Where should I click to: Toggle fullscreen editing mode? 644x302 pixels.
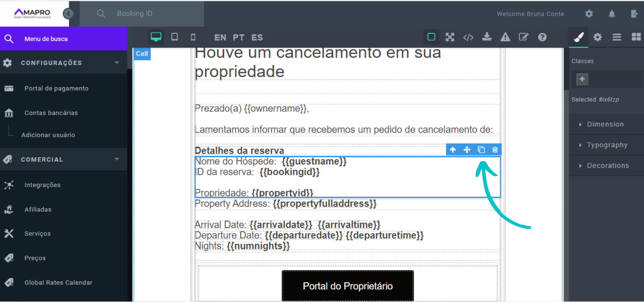[x=450, y=37]
